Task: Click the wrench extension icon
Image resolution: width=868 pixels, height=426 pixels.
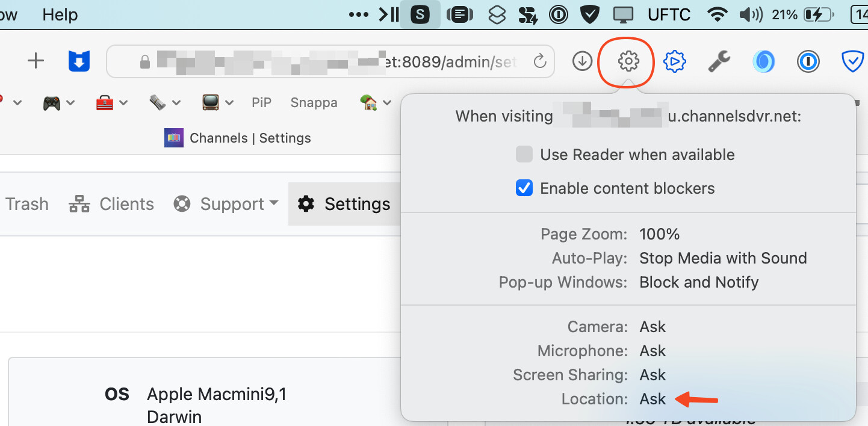Action: (x=719, y=61)
